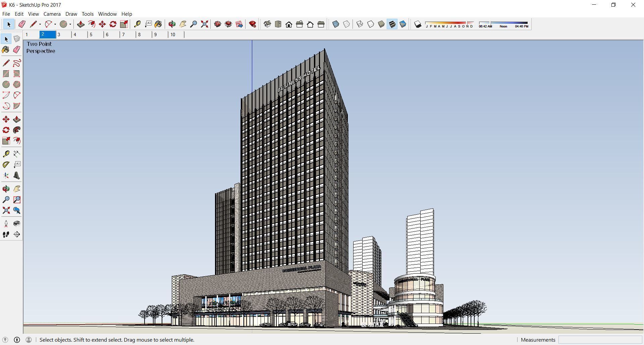Click the Share Component icon

coord(239,24)
